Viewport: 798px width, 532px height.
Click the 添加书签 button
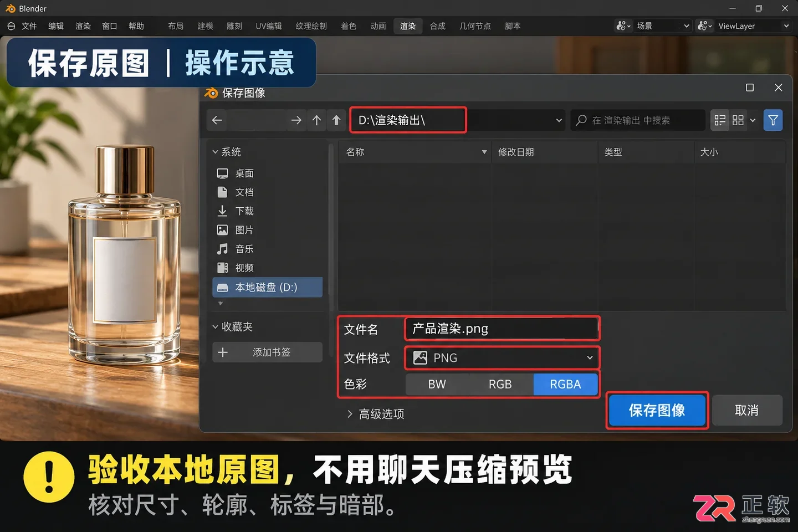tap(267, 352)
